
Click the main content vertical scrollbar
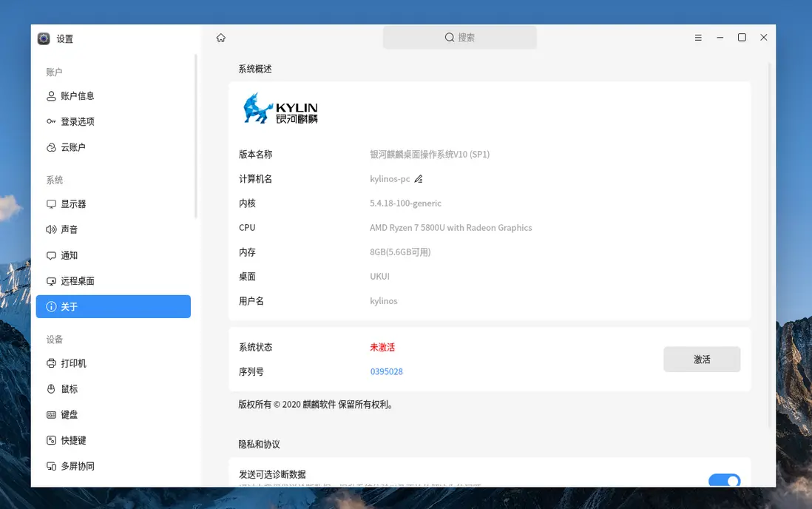(x=769, y=245)
